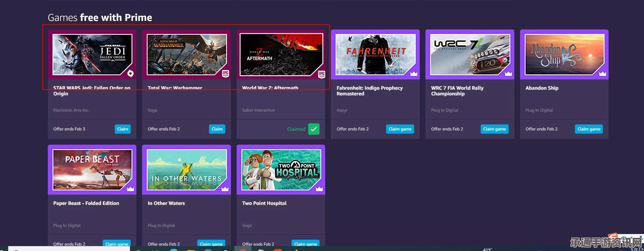This screenshot has width=644, height=251.
Task: Click the crown badge on Two Point Hospital card
Action: tap(319, 189)
